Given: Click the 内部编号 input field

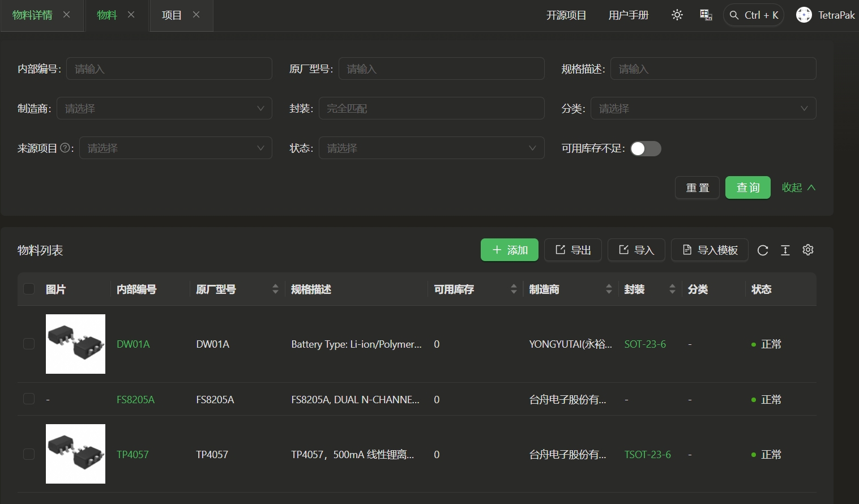Looking at the screenshot, I should click(x=169, y=69).
